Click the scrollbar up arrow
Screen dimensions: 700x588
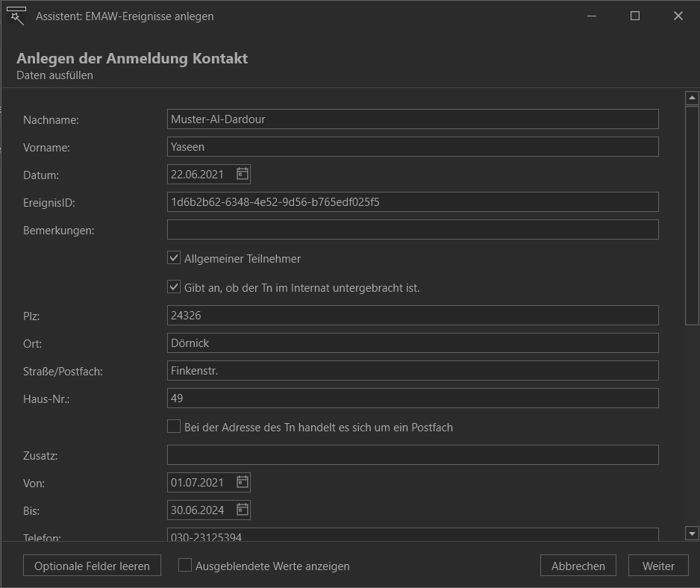point(692,98)
